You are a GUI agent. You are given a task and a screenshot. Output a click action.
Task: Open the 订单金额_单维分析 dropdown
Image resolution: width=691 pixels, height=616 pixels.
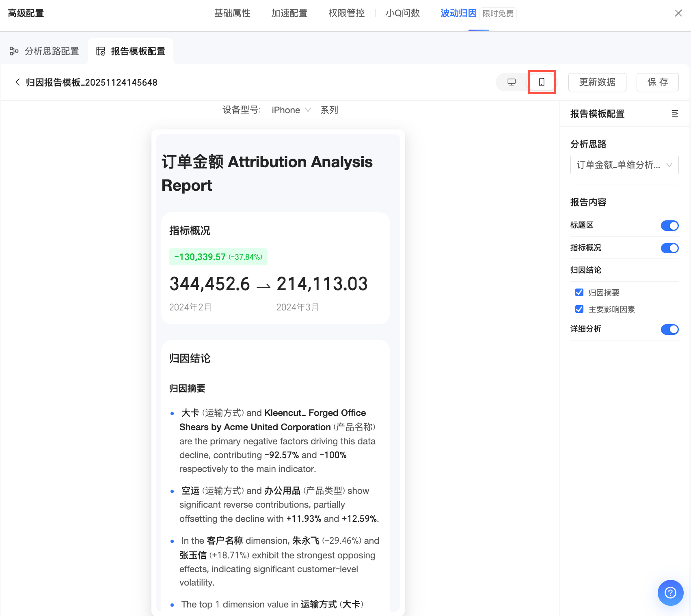[624, 165]
